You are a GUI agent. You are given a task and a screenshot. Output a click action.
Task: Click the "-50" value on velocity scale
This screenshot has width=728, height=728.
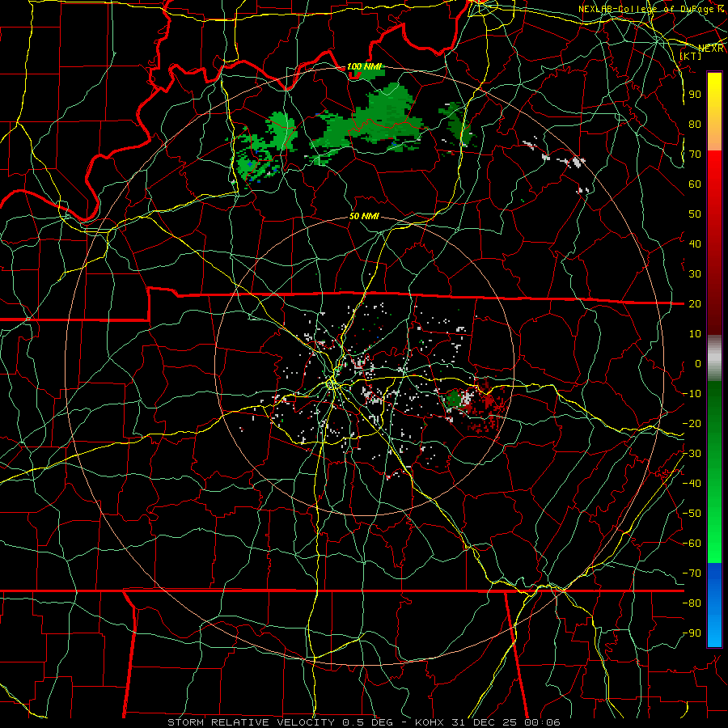(x=692, y=514)
